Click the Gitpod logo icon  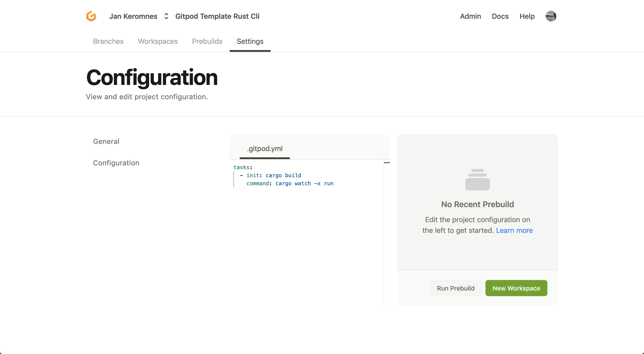coord(91,16)
